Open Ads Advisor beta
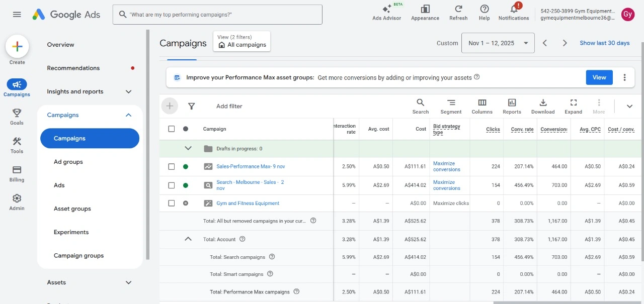 coord(387,12)
